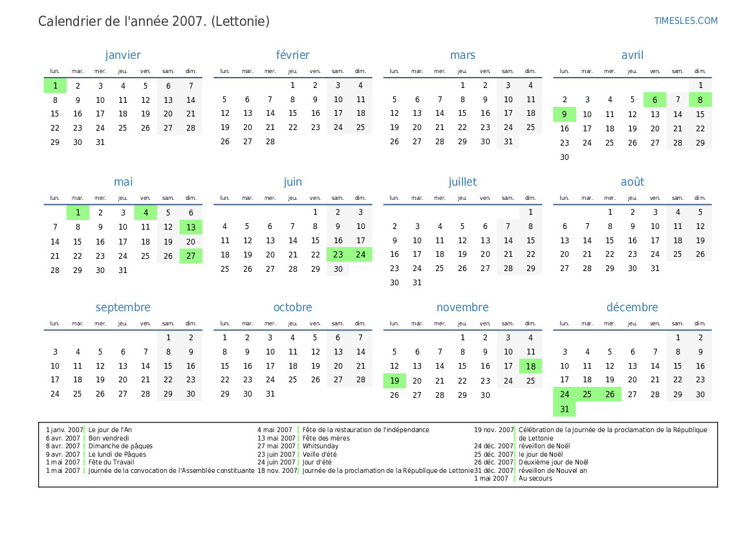This screenshot has height=535, width=756.
Task: Click the calendar title 'Calendrier de l'année 2007'
Action: pos(154,21)
